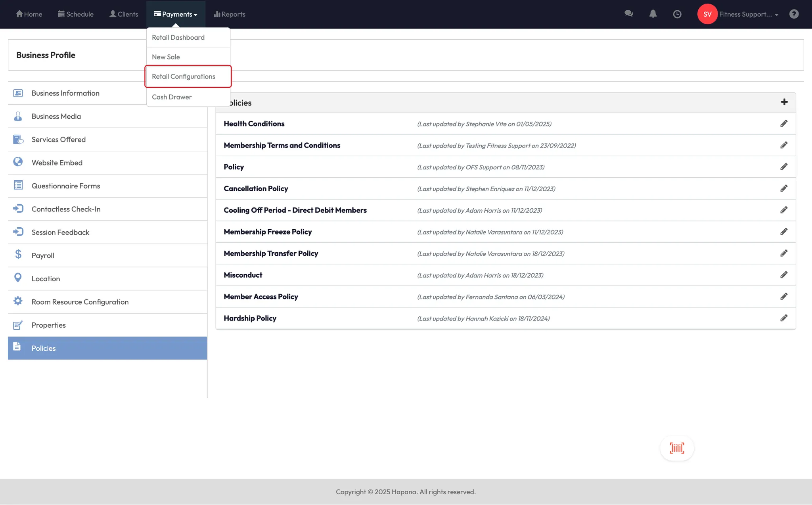This screenshot has width=812, height=505.
Task: Click pencil icon for Misconduct policy
Action: point(783,275)
